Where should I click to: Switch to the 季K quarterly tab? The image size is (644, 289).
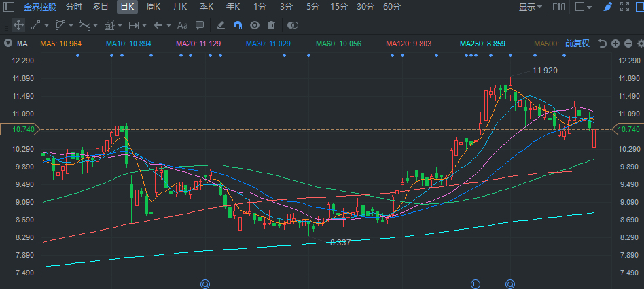coord(207,7)
